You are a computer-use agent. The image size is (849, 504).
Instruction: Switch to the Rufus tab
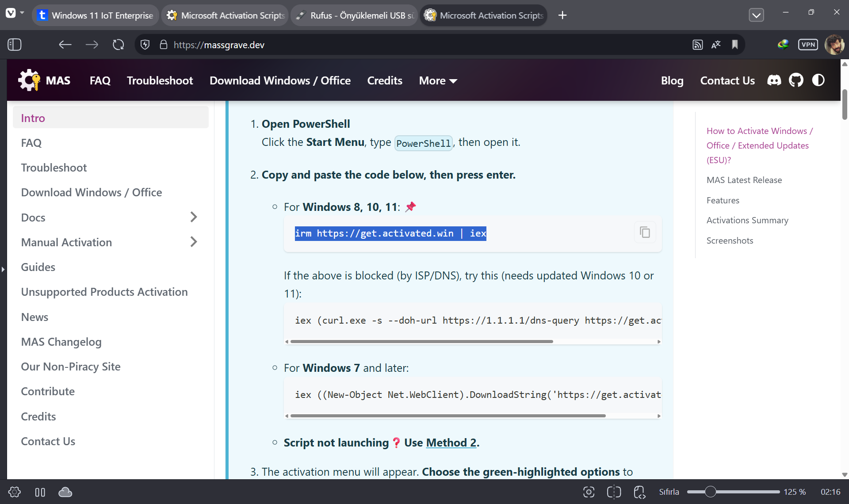[x=354, y=15]
